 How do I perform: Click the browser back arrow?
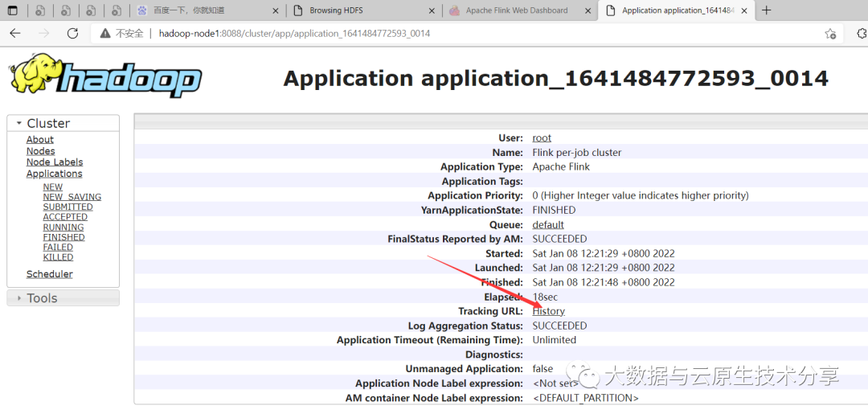tap(15, 33)
